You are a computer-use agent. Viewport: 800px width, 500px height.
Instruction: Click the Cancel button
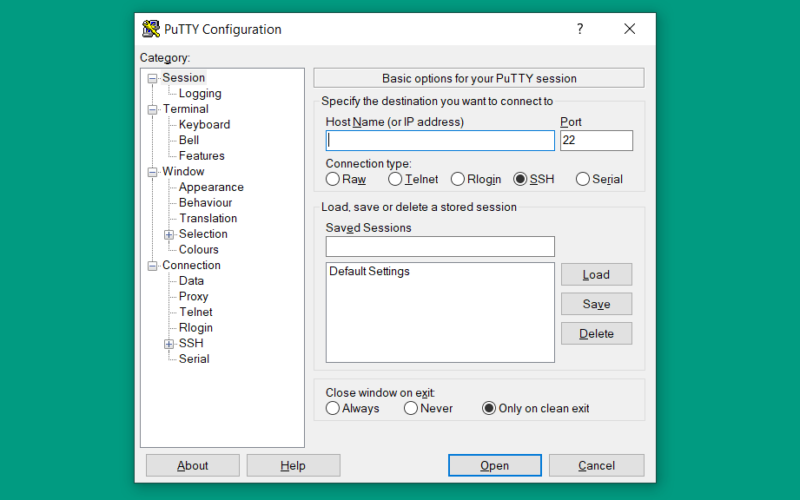click(596, 465)
